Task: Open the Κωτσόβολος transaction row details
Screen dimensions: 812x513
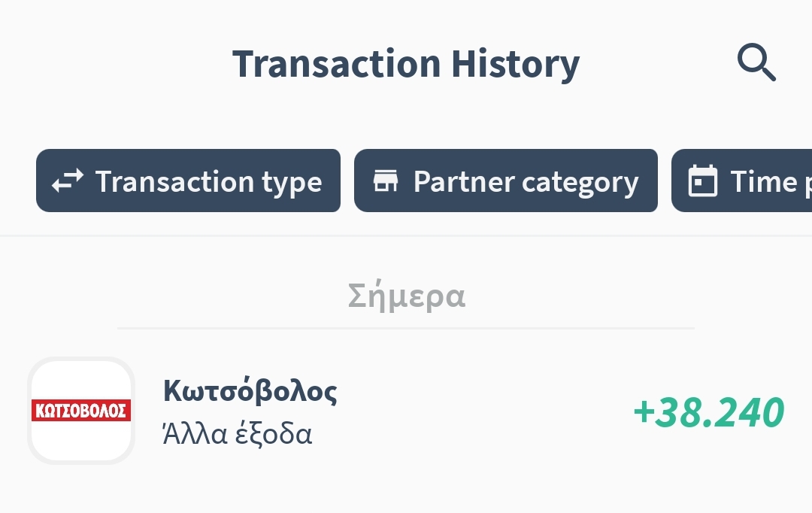Action: coord(406,411)
